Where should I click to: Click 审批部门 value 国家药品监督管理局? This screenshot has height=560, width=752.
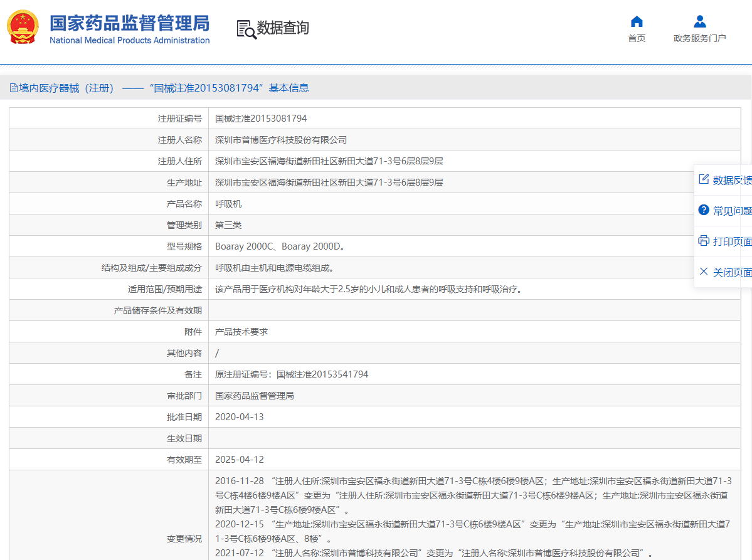254,396
